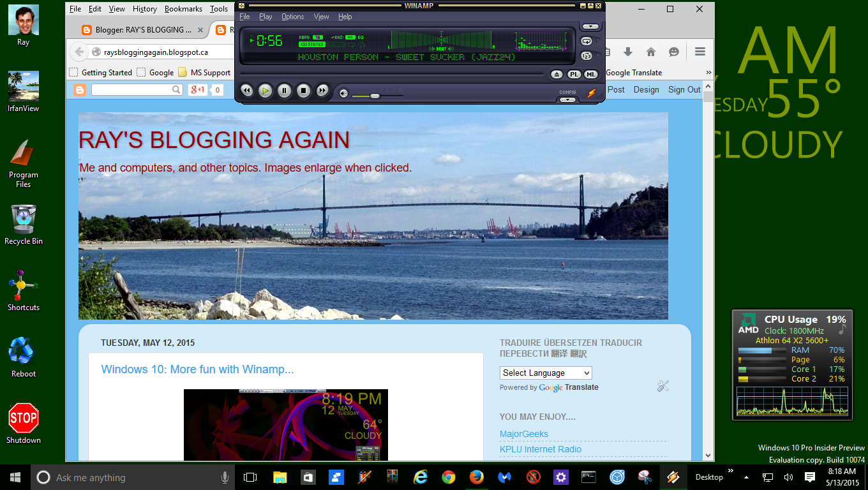Click Winamp spectrum visualizer display
868x490 pixels.
540,41
